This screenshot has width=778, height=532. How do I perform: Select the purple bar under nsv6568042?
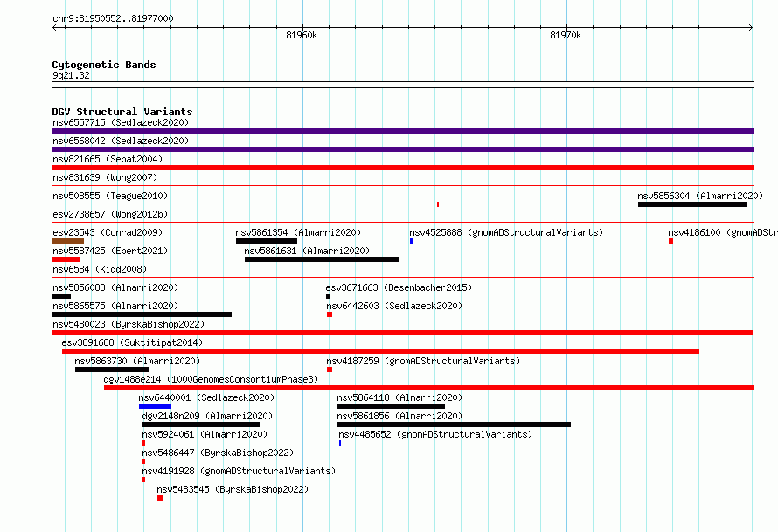(402, 149)
